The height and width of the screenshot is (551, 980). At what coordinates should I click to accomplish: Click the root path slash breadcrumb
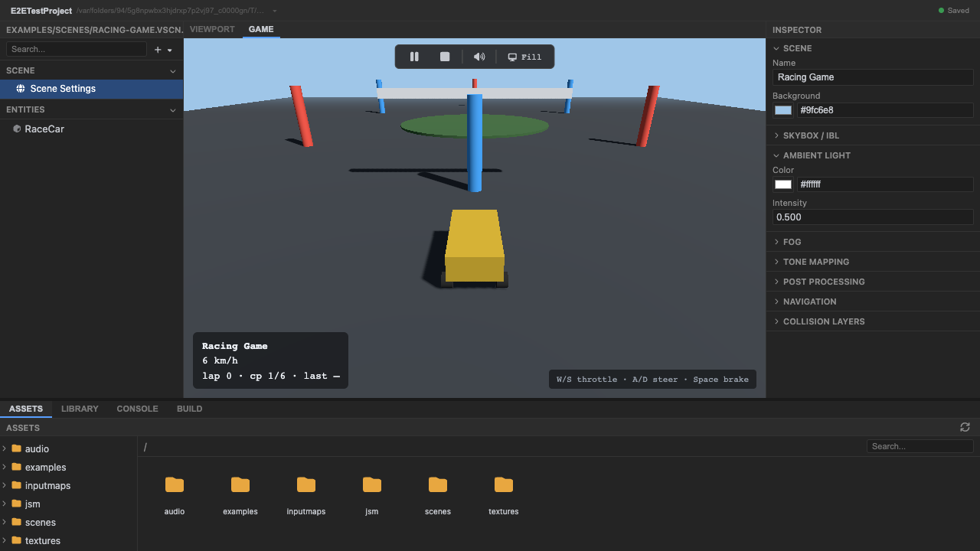[145, 447]
